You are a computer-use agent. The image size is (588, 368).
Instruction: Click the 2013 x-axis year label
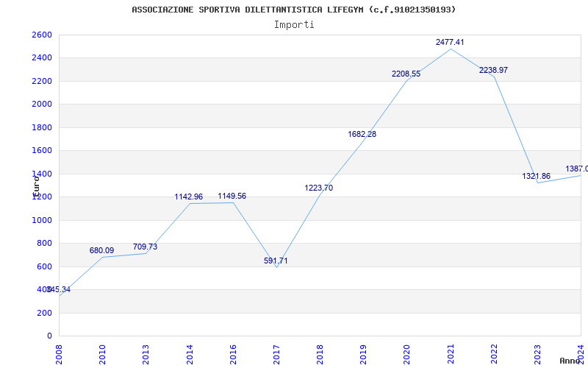click(x=146, y=354)
